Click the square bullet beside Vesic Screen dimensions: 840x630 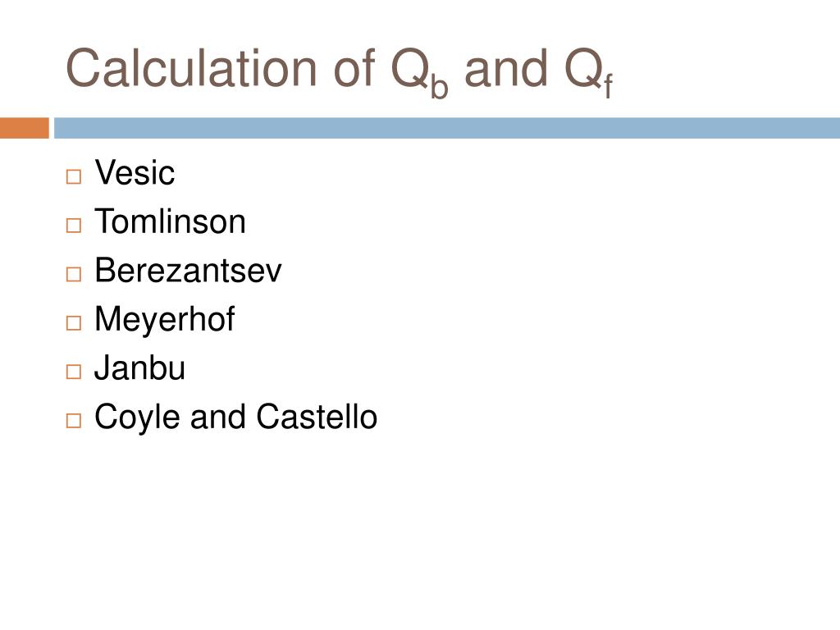(x=74, y=177)
